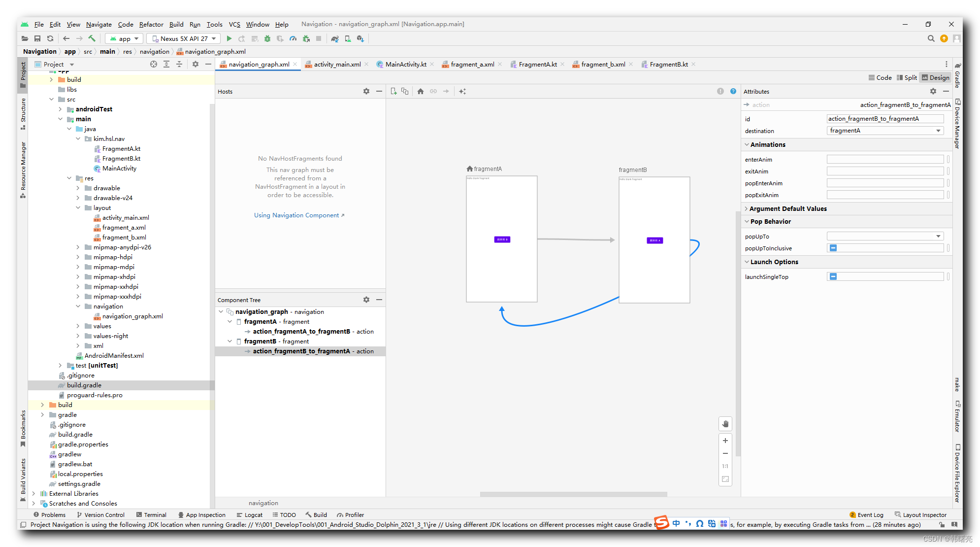980x547 pixels.
Task: Open the destination dropdown showing fragmentA
Action: [x=885, y=131]
